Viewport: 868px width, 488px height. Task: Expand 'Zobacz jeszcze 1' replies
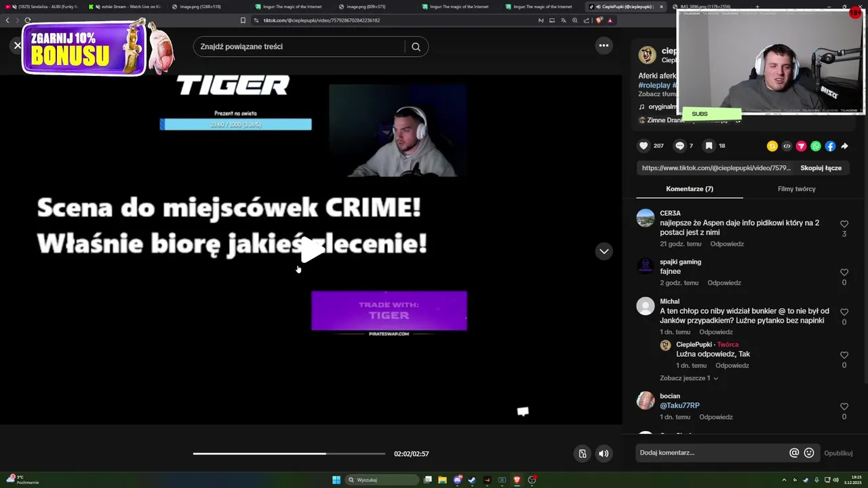click(x=689, y=378)
